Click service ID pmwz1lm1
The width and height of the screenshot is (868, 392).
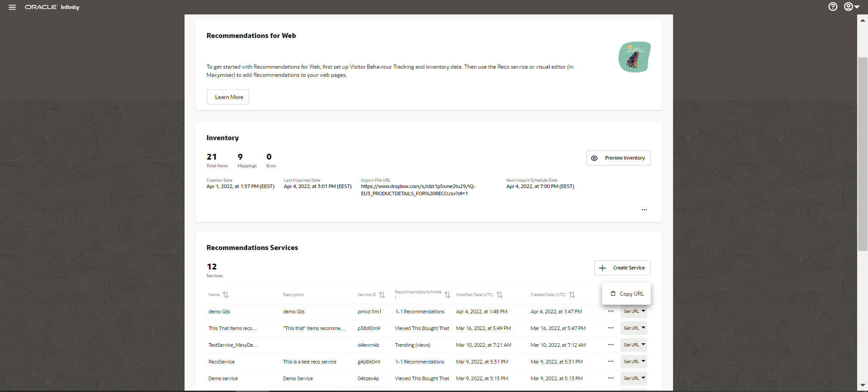(370, 312)
